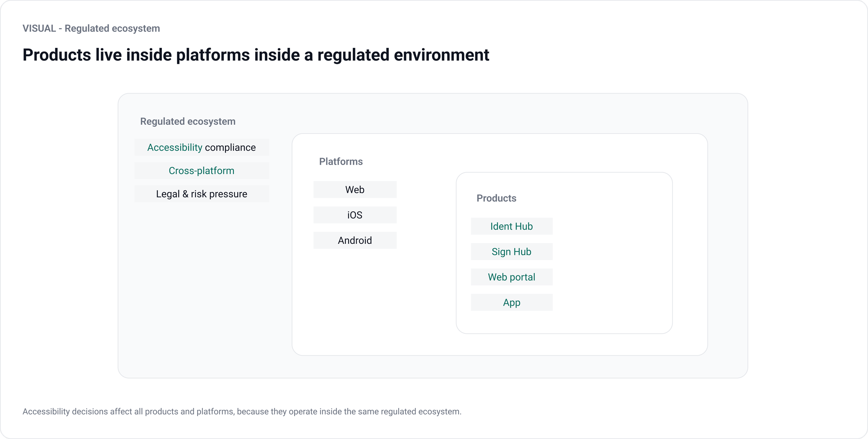Click the main slide headline text
The width and height of the screenshot is (868, 439).
256,55
